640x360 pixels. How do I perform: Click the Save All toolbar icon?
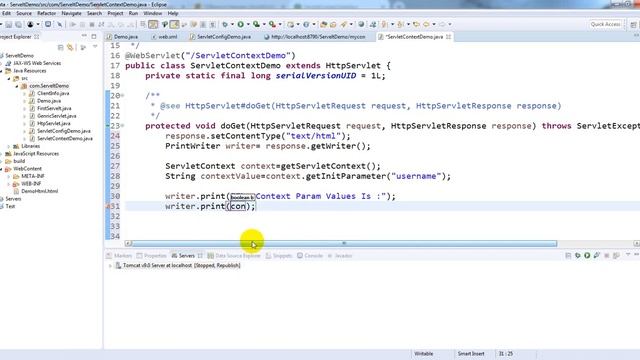pyautogui.click(x=18, y=24)
